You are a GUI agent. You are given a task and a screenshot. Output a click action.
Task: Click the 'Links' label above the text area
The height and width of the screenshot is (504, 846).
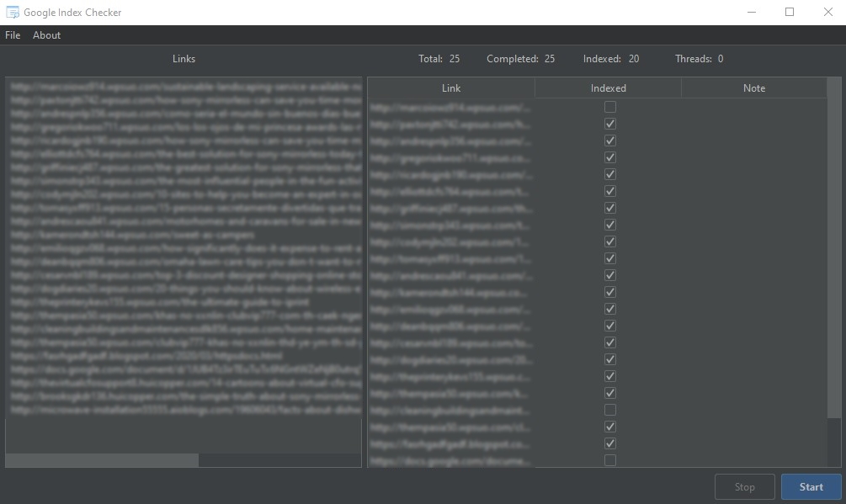(184, 59)
